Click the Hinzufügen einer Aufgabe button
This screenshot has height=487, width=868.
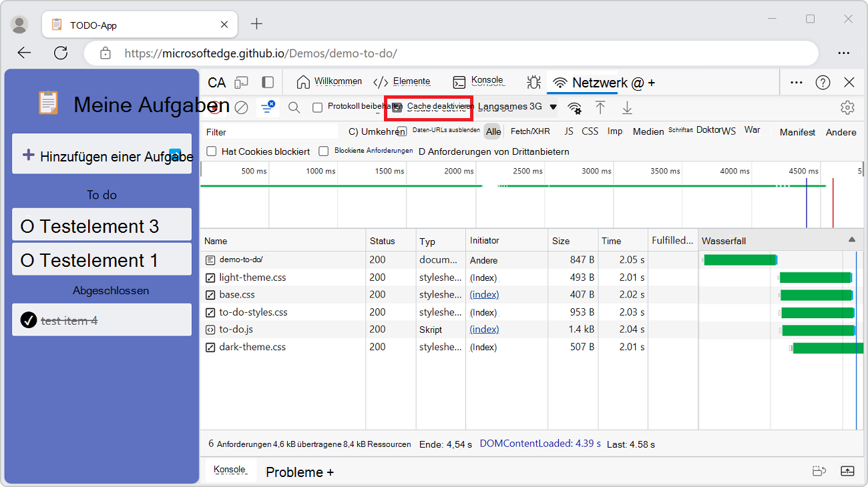click(x=102, y=155)
